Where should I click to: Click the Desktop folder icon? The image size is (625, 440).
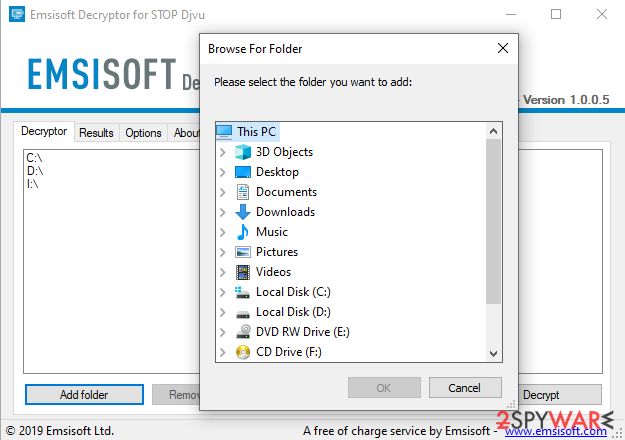pyautogui.click(x=243, y=172)
